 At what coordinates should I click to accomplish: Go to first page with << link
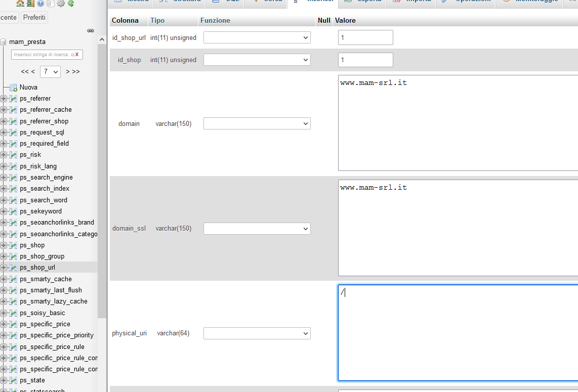[24, 71]
